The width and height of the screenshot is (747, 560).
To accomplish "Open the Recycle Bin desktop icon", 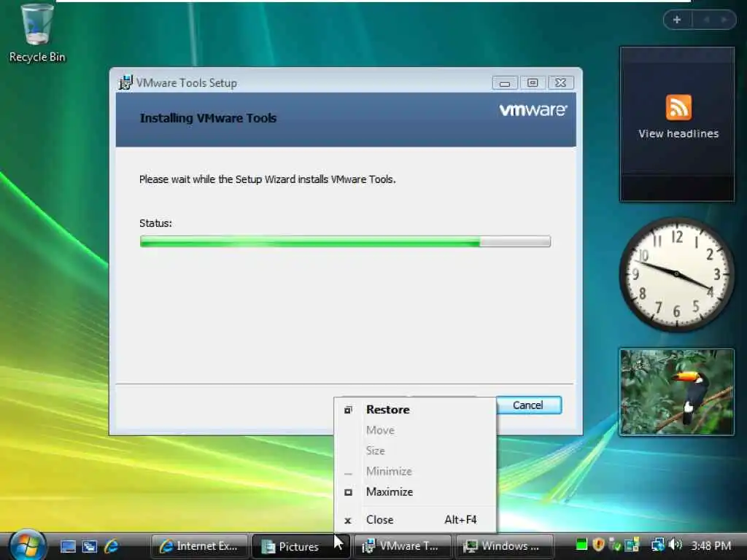I will (x=36, y=34).
